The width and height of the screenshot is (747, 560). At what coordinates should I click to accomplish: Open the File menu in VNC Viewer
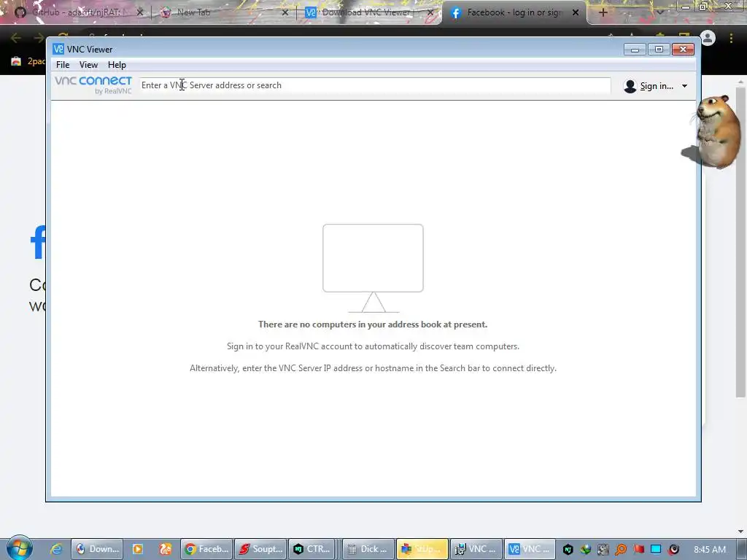click(x=63, y=65)
